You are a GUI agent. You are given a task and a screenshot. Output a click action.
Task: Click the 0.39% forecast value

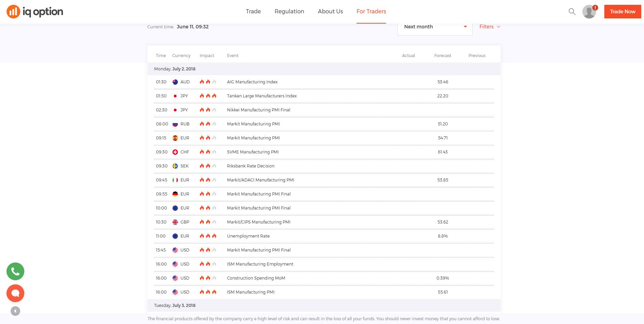[443, 278]
